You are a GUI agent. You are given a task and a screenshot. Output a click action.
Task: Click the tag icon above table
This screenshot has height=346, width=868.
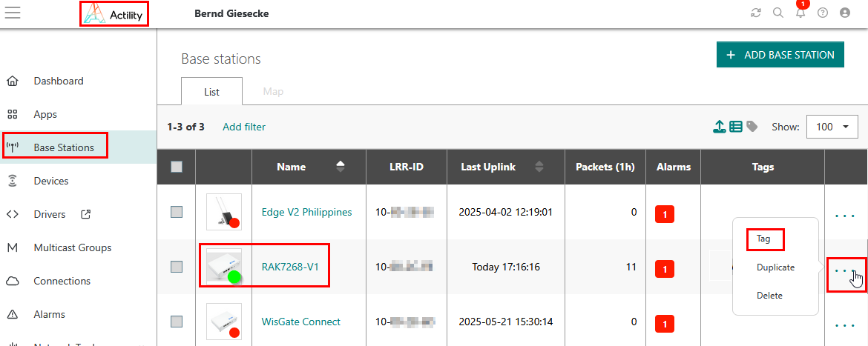(x=752, y=127)
